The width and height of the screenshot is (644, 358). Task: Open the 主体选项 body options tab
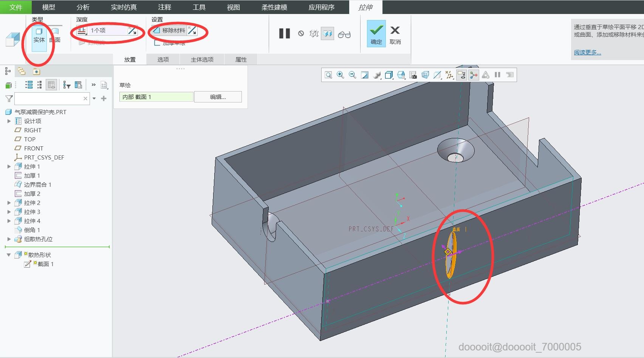pos(202,59)
